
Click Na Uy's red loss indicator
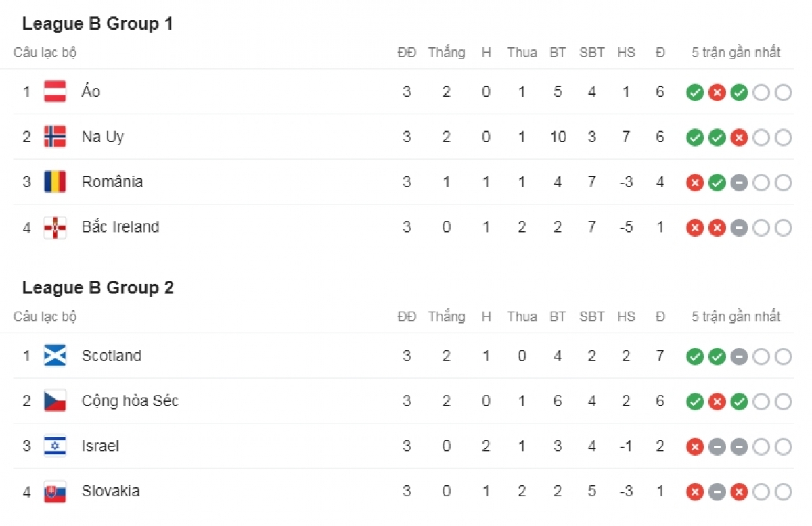(739, 138)
